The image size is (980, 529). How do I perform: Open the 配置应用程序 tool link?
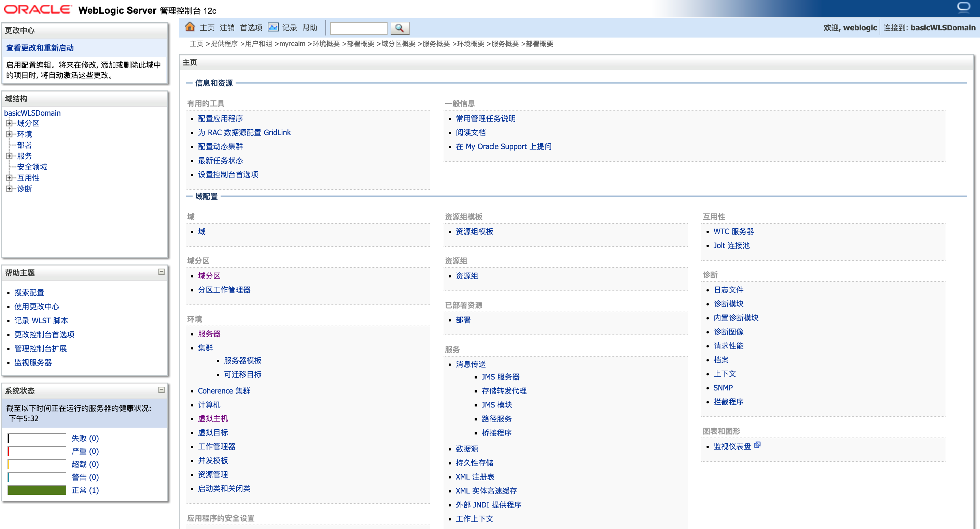(220, 119)
